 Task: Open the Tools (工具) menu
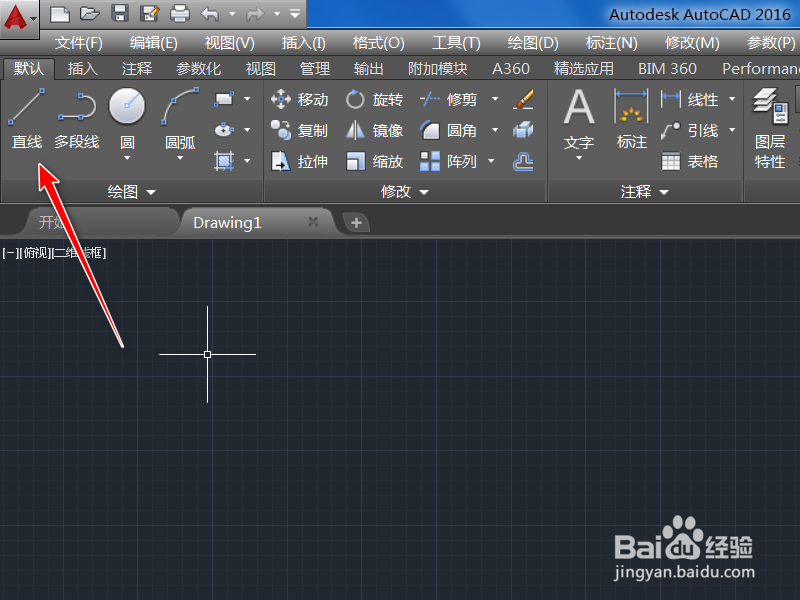[x=456, y=43]
